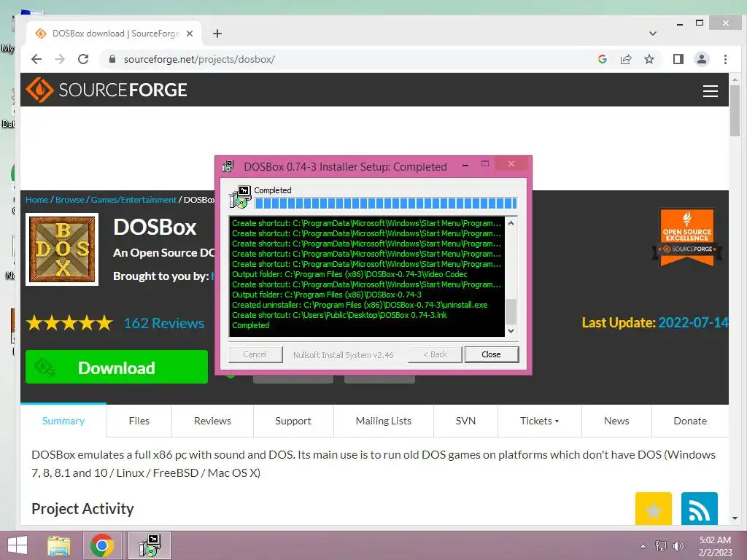
Task: Share this page via share icon
Action: click(625, 59)
